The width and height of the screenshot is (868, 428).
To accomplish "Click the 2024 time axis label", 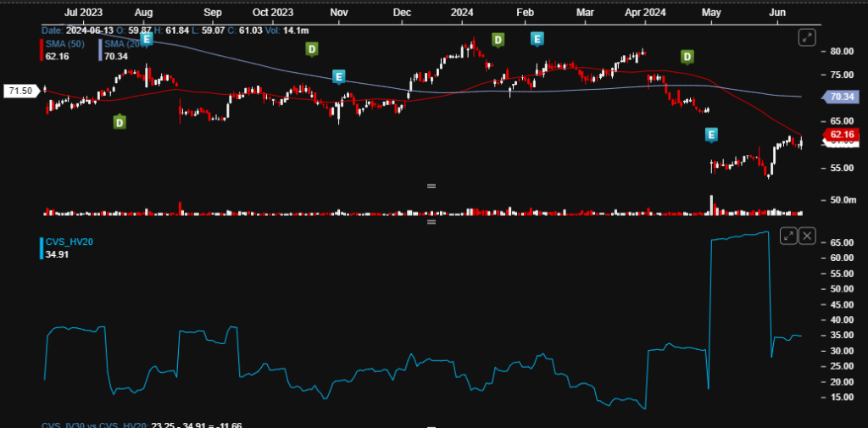I will pyautogui.click(x=461, y=12).
